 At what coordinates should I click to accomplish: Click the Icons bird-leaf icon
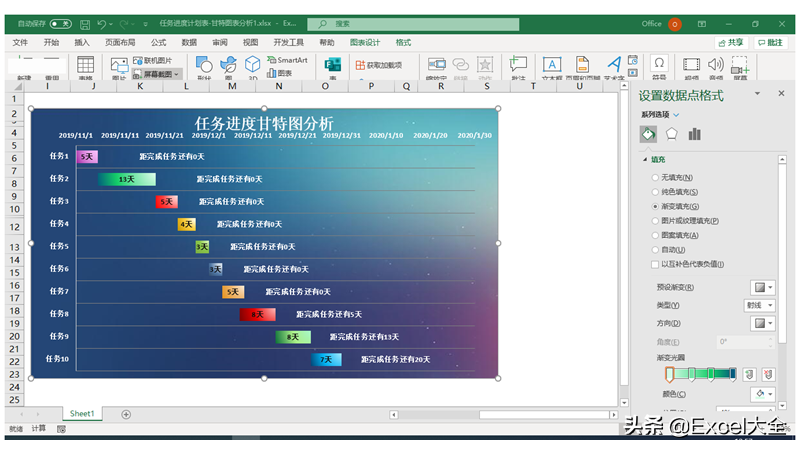(228, 65)
